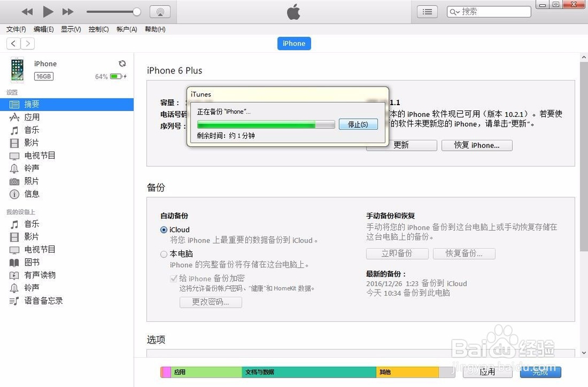Click the search field 搜索
Viewport: 588px width, 387px height.
[489, 12]
